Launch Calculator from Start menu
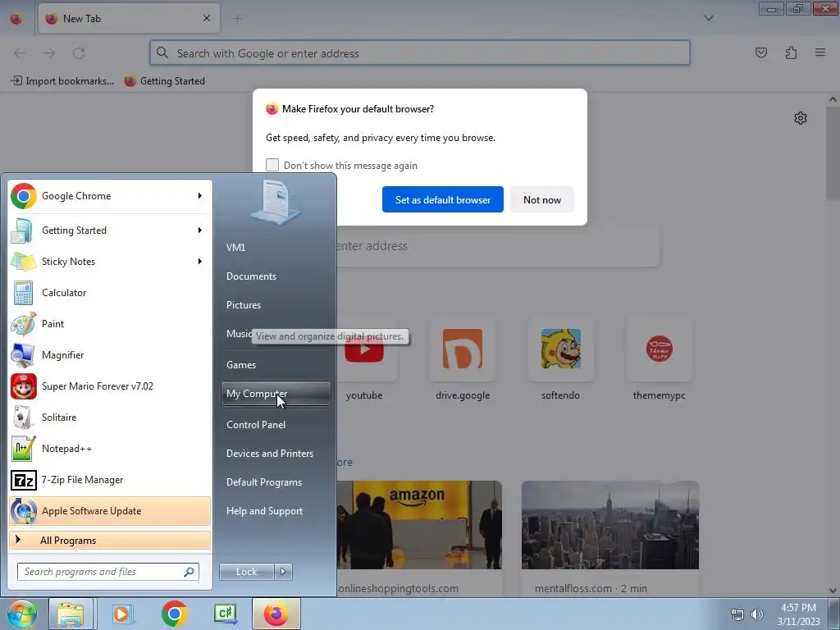 click(110, 293)
